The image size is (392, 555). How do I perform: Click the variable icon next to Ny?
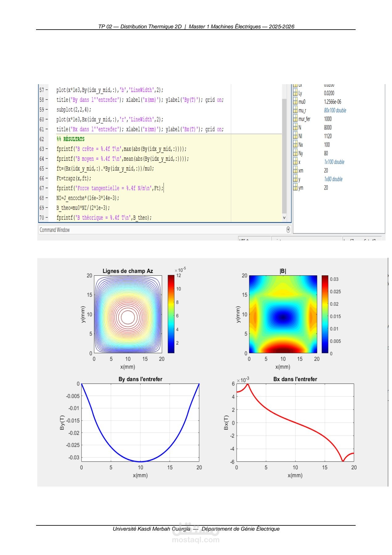coord(295,153)
